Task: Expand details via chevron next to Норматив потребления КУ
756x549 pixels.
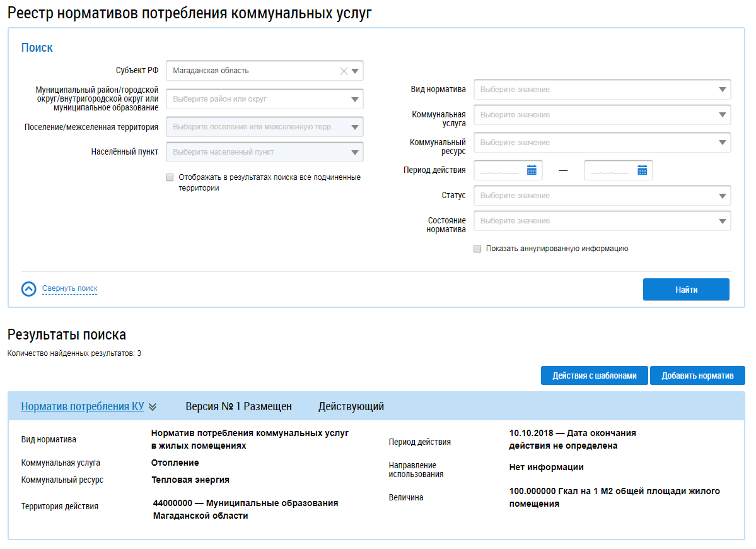Action: [x=153, y=407]
